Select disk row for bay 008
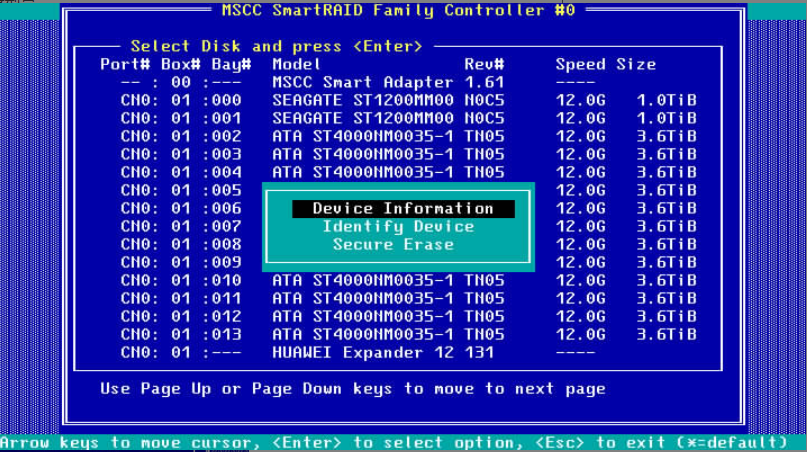Viewport: 807px width, 452px height. (181, 245)
